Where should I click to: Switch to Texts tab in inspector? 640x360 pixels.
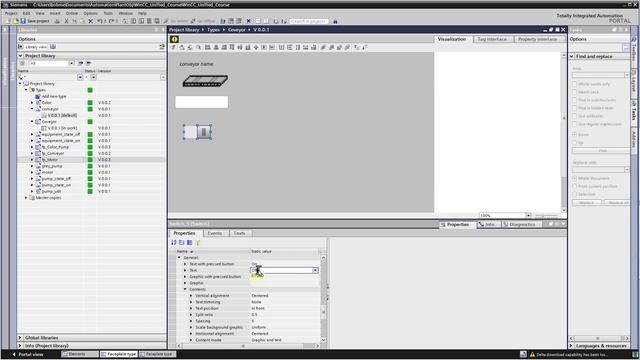coord(240,233)
